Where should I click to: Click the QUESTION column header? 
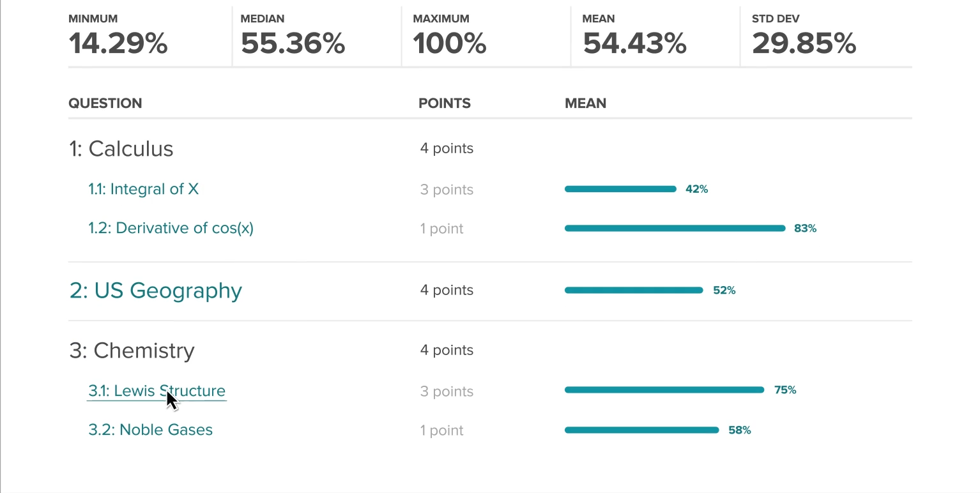pyautogui.click(x=105, y=103)
